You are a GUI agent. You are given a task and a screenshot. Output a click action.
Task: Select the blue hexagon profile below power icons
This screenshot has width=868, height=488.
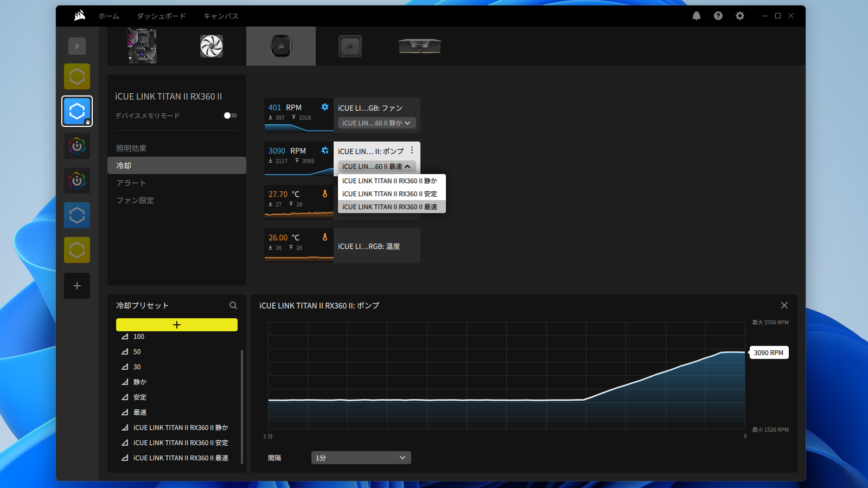click(x=77, y=215)
